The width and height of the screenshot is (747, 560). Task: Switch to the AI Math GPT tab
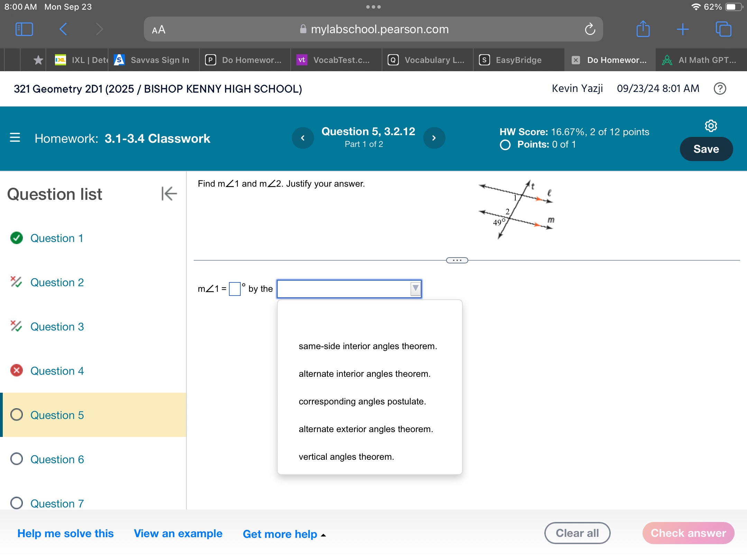tap(701, 60)
